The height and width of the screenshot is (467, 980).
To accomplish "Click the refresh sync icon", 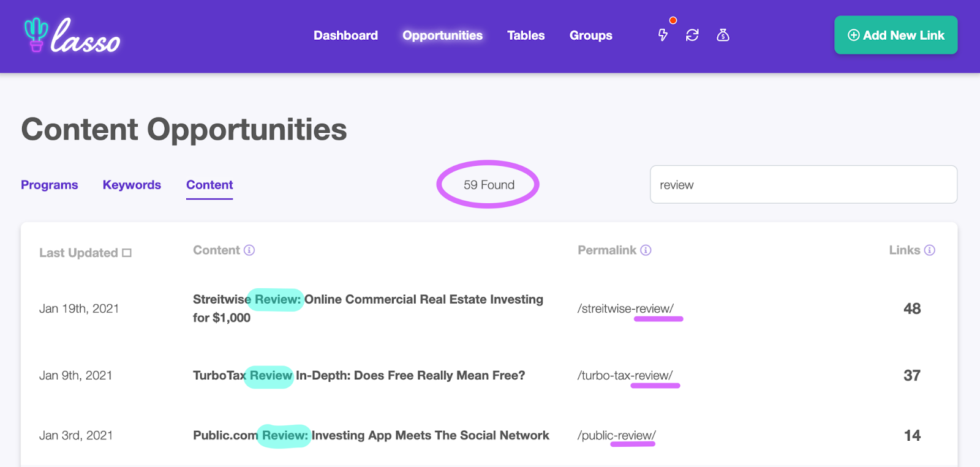I will pos(692,35).
